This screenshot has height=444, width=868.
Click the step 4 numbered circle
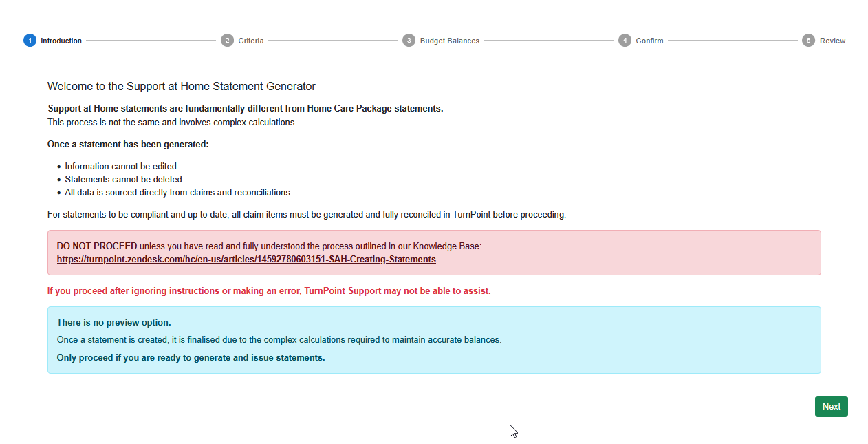coord(625,41)
